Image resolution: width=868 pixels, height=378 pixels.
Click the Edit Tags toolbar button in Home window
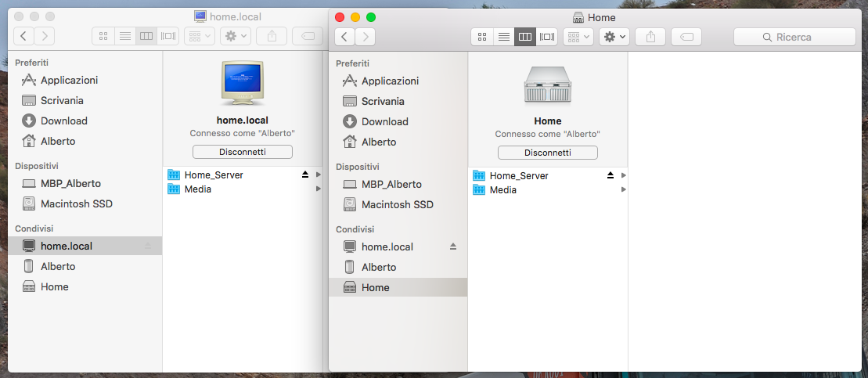point(686,37)
